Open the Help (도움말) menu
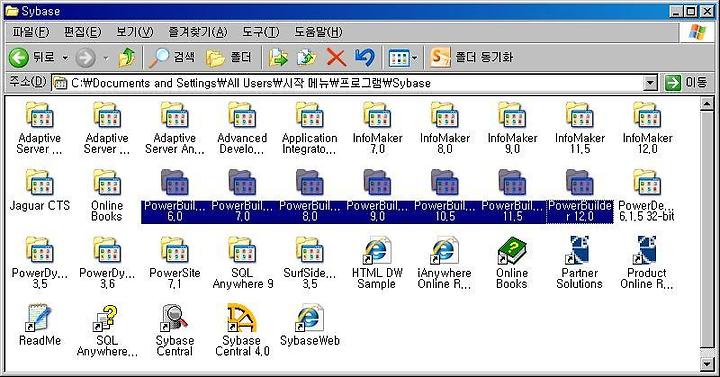 click(318, 32)
